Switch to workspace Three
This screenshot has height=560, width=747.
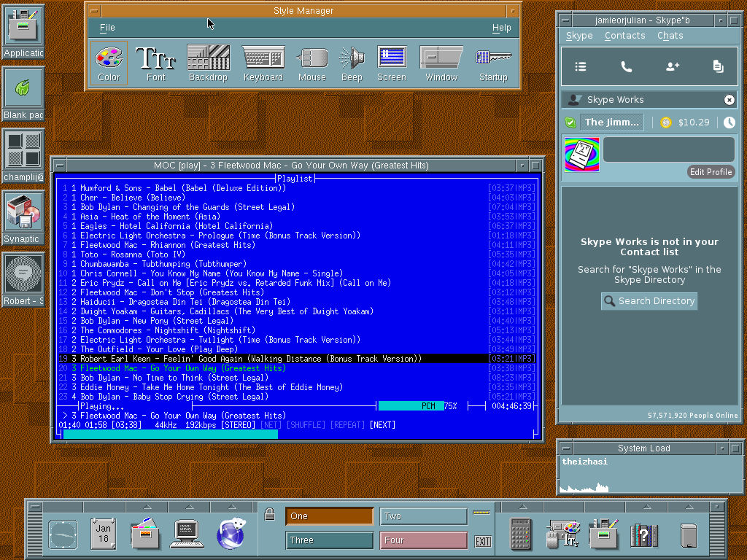click(330, 540)
